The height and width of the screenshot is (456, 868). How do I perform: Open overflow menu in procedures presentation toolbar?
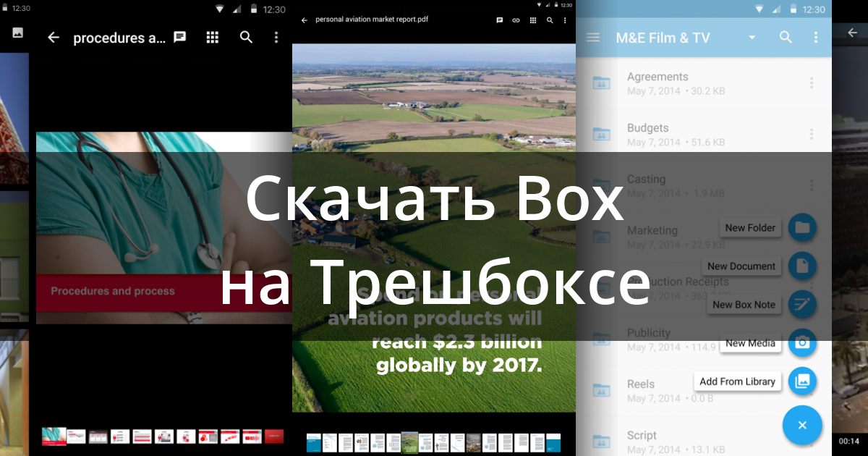point(276,38)
